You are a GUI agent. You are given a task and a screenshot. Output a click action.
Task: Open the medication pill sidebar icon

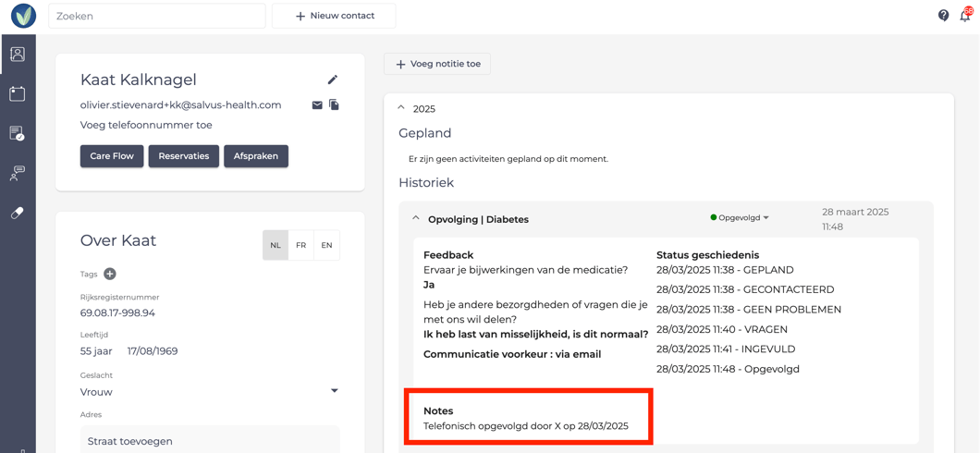pos(18,213)
